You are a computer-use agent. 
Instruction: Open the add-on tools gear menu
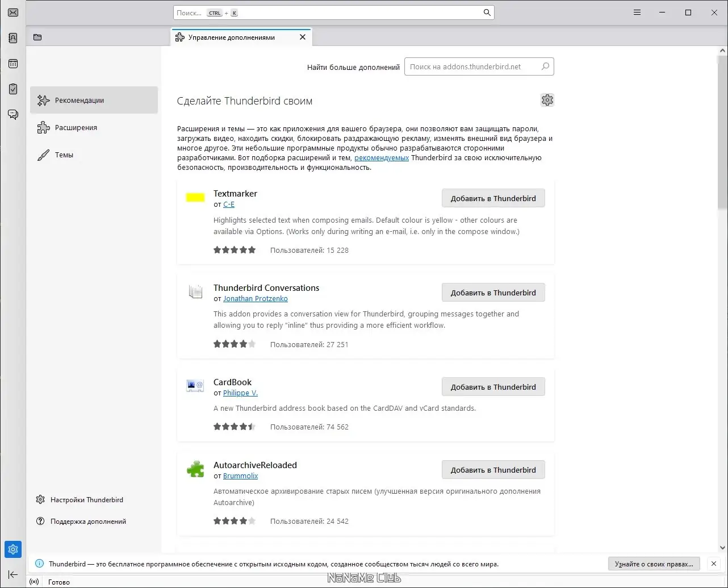point(547,100)
